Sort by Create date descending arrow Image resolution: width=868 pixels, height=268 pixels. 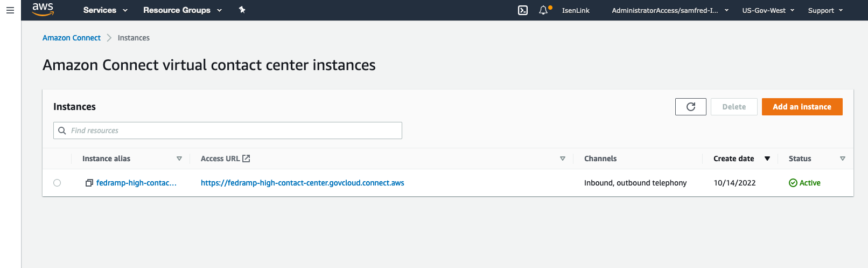[767, 159]
